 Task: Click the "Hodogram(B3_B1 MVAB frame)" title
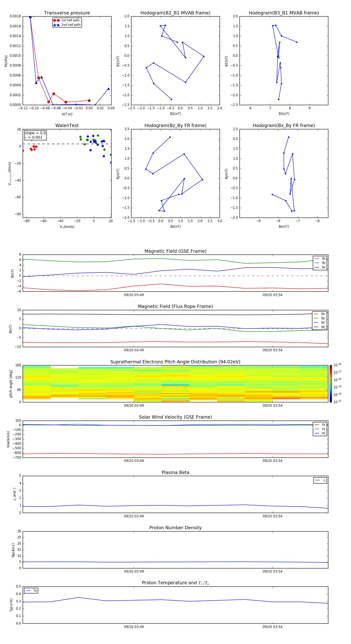[284, 13]
